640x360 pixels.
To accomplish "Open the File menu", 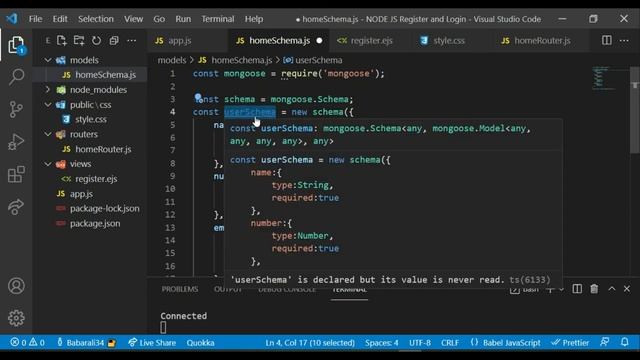I will [x=36, y=19].
